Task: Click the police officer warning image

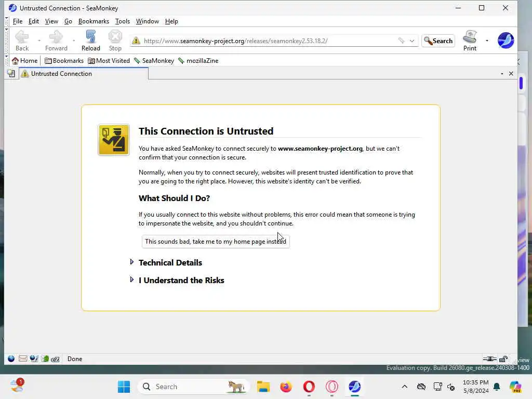Action: coord(114,140)
